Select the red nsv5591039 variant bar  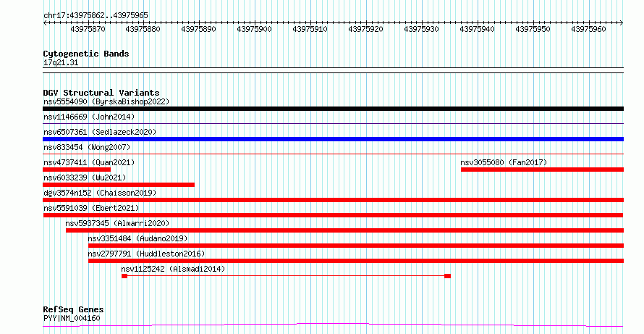(333, 215)
